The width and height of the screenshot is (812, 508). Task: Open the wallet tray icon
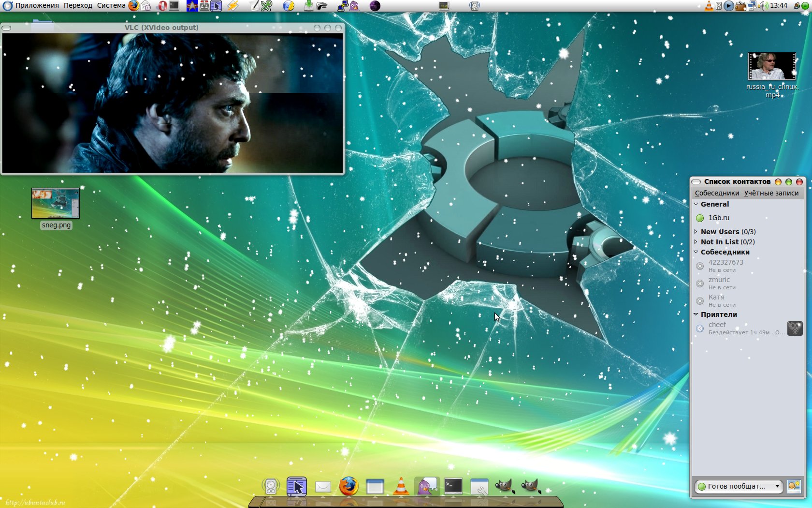[x=740, y=6]
